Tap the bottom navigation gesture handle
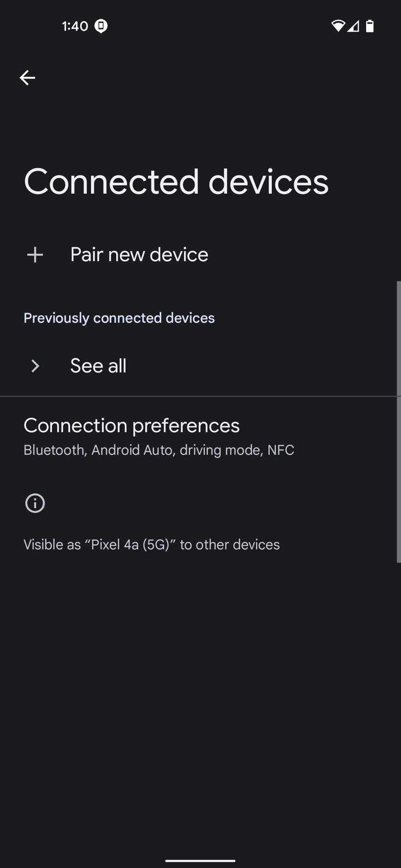Image resolution: width=401 pixels, height=868 pixels. pyautogui.click(x=200, y=861)
